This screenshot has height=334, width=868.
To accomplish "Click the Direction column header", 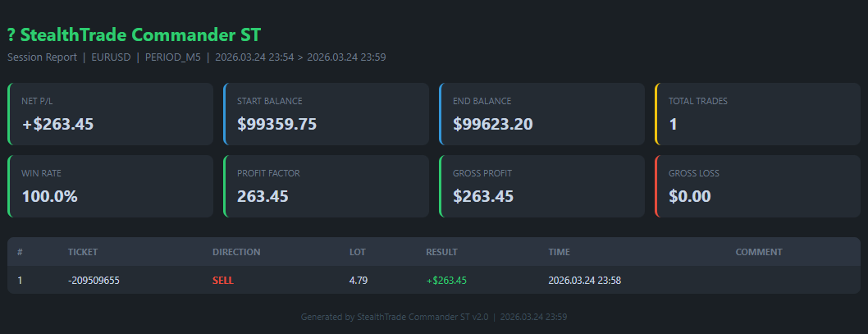I will coord(236,252).
